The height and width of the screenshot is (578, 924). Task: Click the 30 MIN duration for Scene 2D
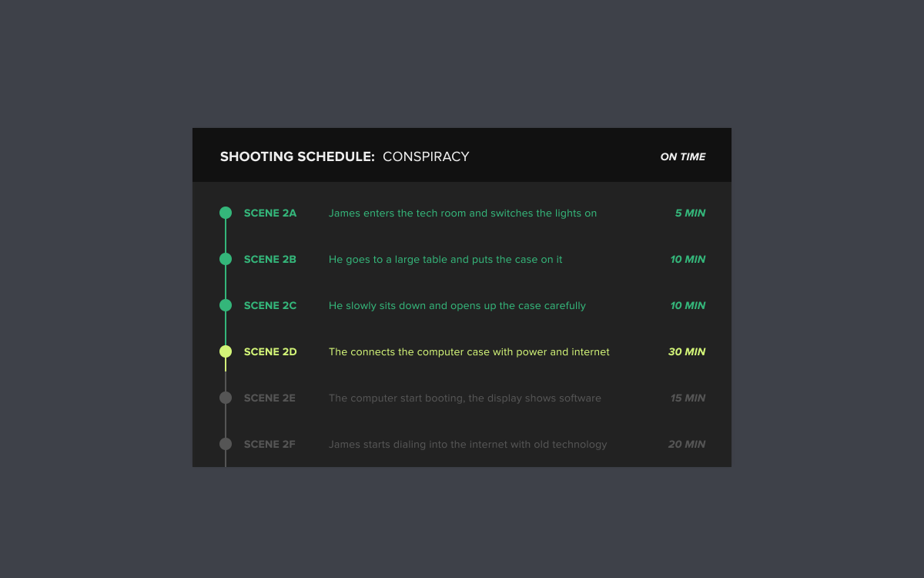(x=687, y=351)
